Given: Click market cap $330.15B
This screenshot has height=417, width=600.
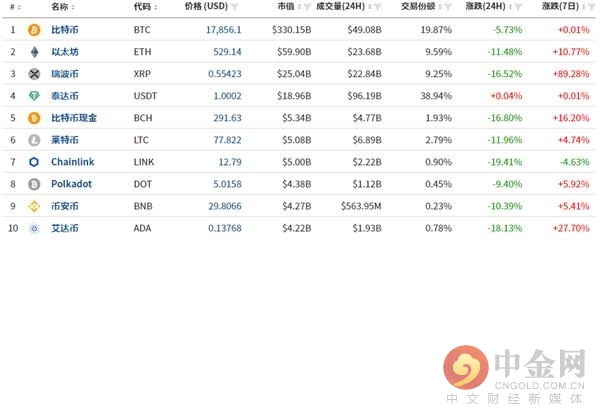Looking at the screenshot, I should 292,30.
